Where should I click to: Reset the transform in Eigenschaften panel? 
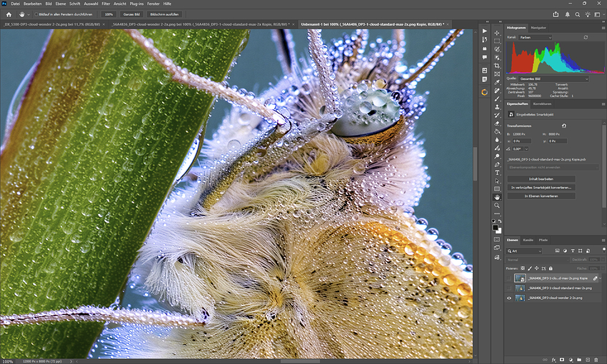[x=564, y=126]
